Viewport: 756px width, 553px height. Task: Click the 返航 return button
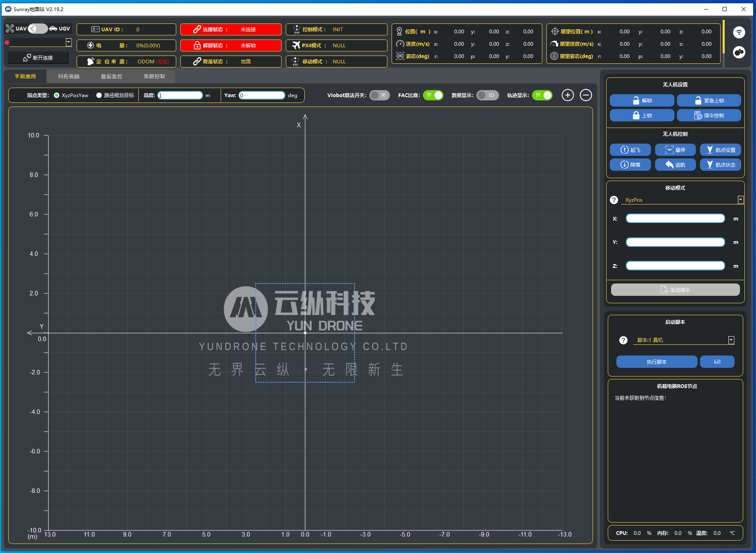tap(675, 165)
